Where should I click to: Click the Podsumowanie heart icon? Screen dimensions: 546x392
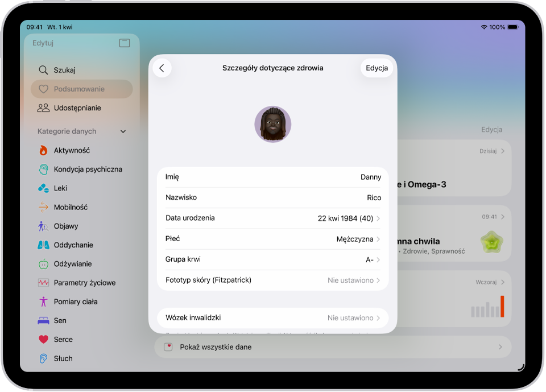click(x=43, y=89)
